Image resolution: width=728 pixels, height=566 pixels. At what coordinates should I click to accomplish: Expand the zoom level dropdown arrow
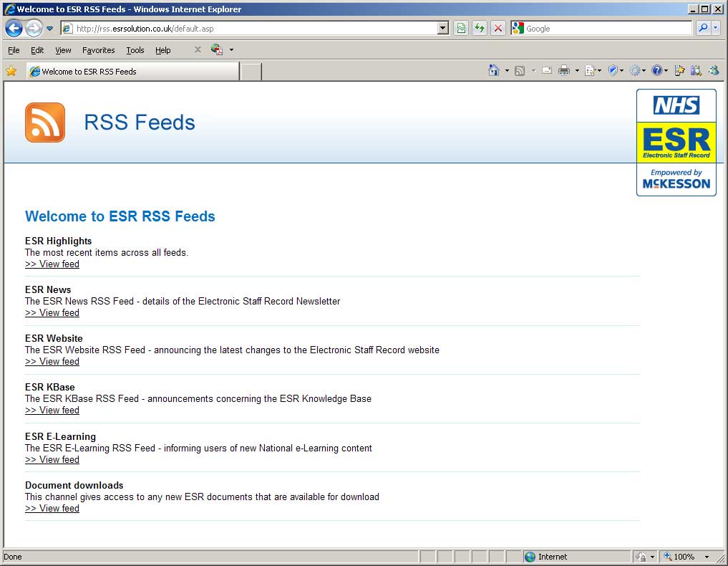(x=707, y=557)
